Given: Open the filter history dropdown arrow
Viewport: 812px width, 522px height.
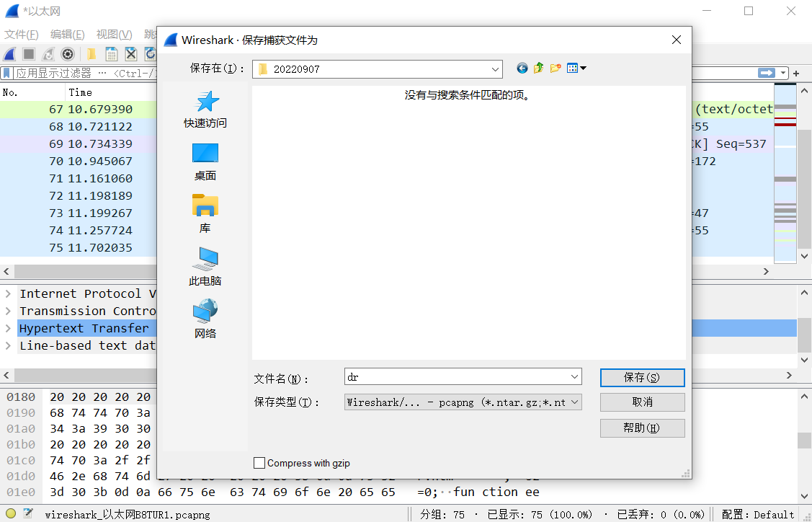Looking at the screenshot, I should coord(783,73).
